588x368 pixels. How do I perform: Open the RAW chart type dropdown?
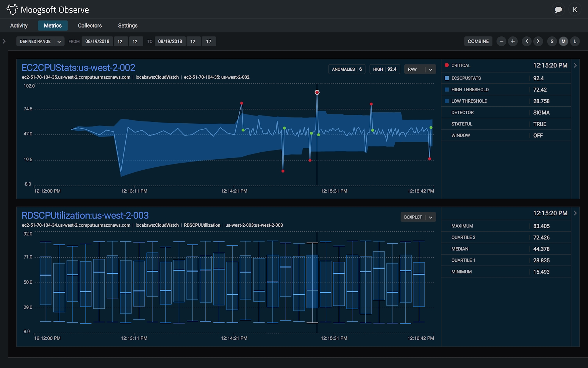[420, 69]
